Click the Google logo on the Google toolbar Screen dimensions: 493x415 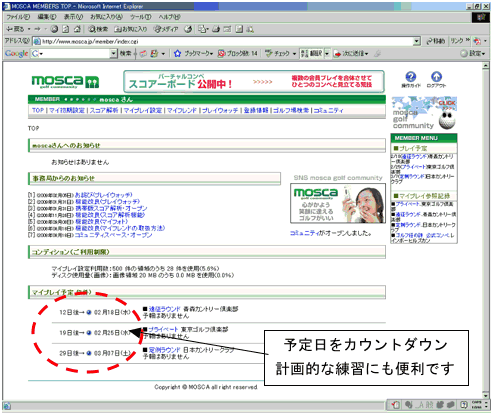(16, 53)
